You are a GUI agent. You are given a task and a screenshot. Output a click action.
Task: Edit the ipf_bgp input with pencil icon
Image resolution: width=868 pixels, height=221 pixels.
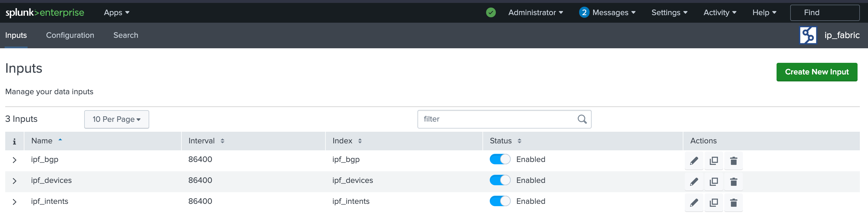694,161
